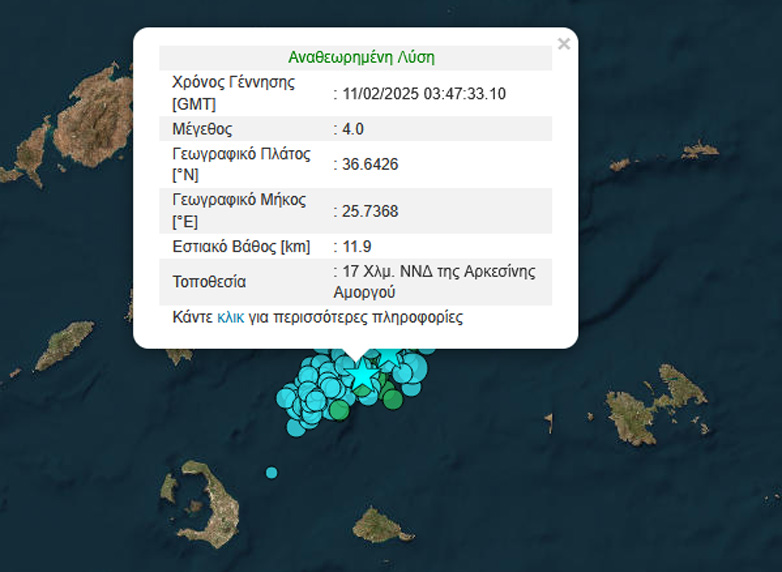Image resolution: width=782 pixels, height=572 pixels.
Task: Click the Anafi island at bottom center
Action: pos(376,523)
